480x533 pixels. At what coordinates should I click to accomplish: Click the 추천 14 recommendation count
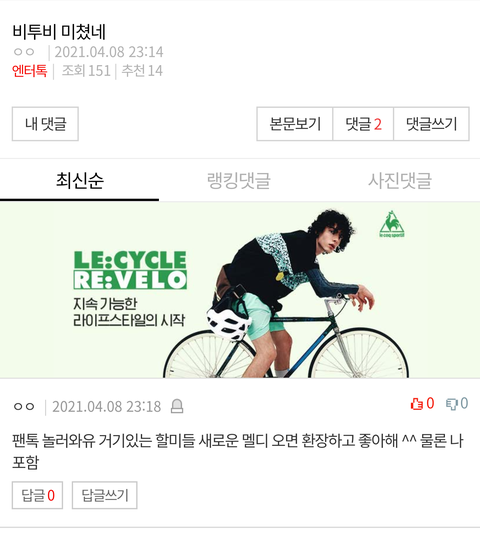[142, 71]
